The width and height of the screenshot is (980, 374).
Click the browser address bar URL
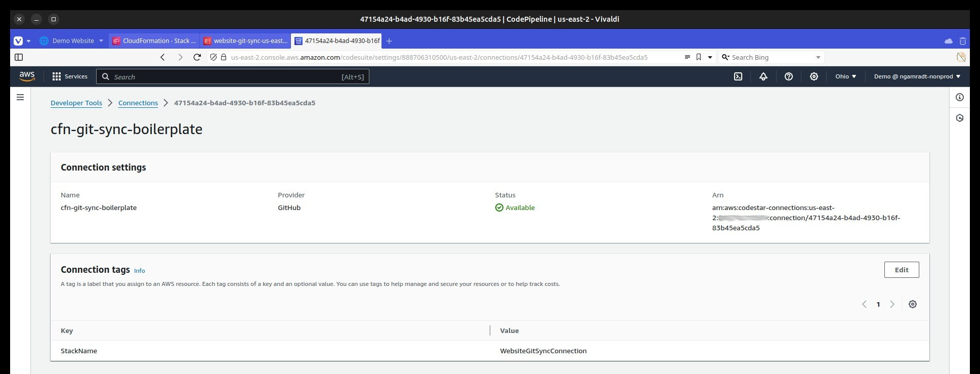point(439,57)
